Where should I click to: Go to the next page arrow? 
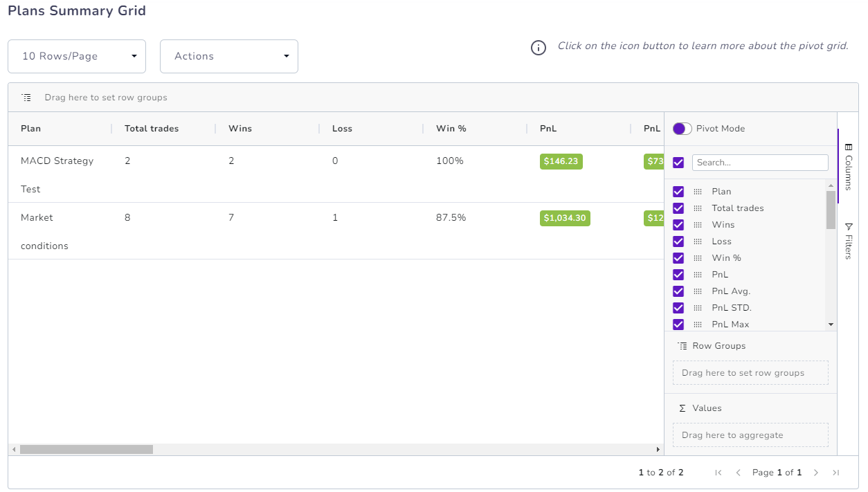pyautogui.click(x=816, y=473)
